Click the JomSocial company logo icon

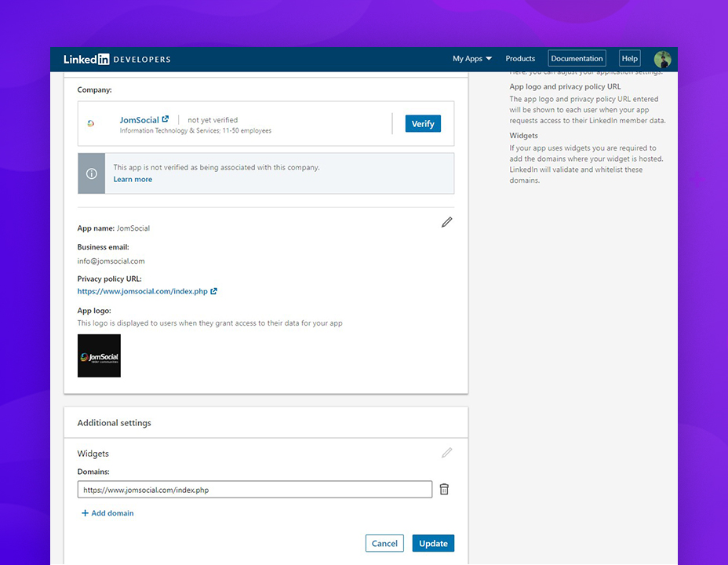tap(91, 123)
